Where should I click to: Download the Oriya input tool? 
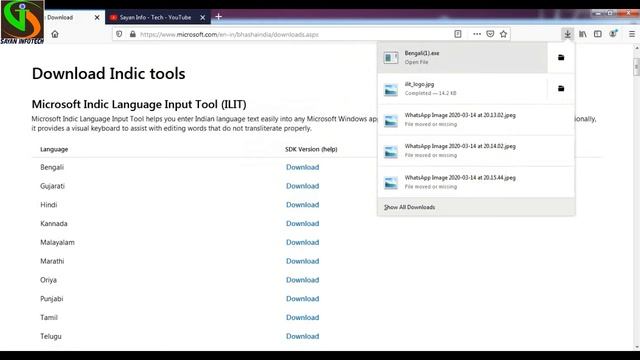point(302,280)
